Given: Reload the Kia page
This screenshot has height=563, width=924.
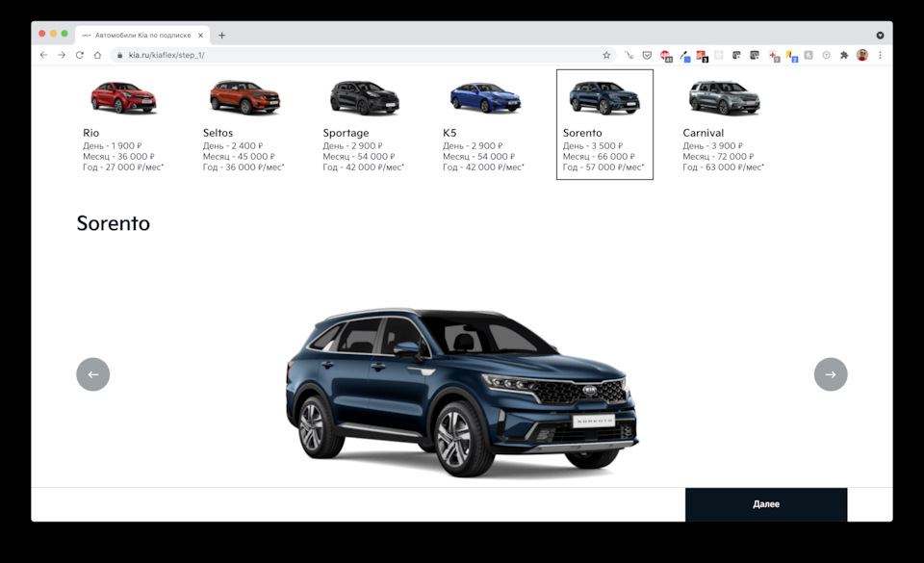Looking at the screenshot, I should [80, 55].
